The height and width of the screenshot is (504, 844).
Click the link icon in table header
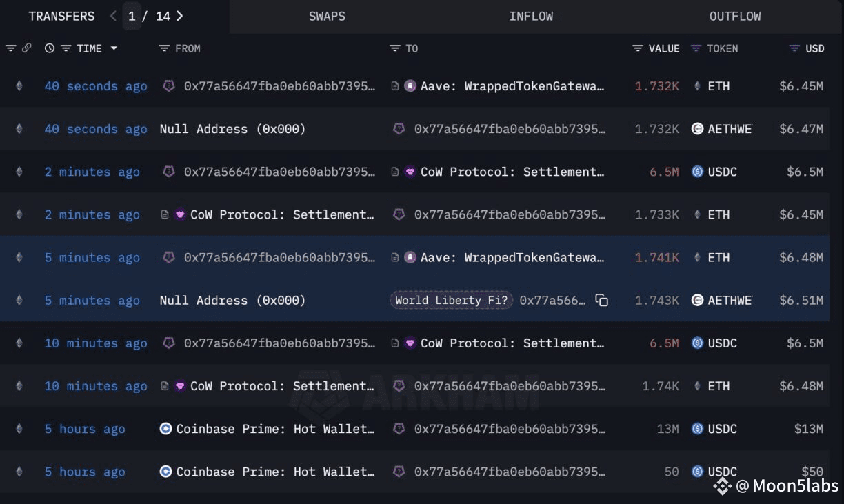pyautogui.click(x=26, y=48)
